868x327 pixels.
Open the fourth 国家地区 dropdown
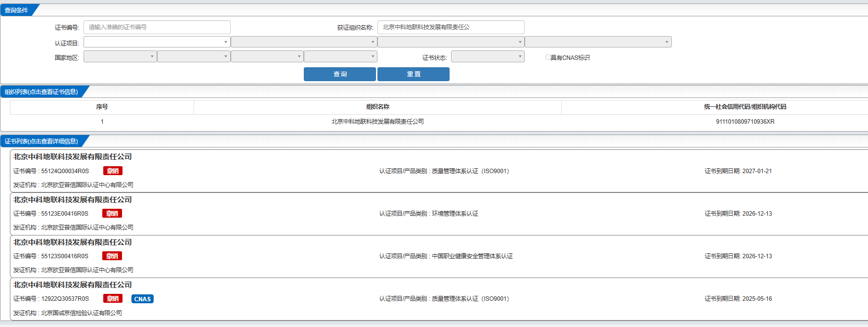pos(340,57)
